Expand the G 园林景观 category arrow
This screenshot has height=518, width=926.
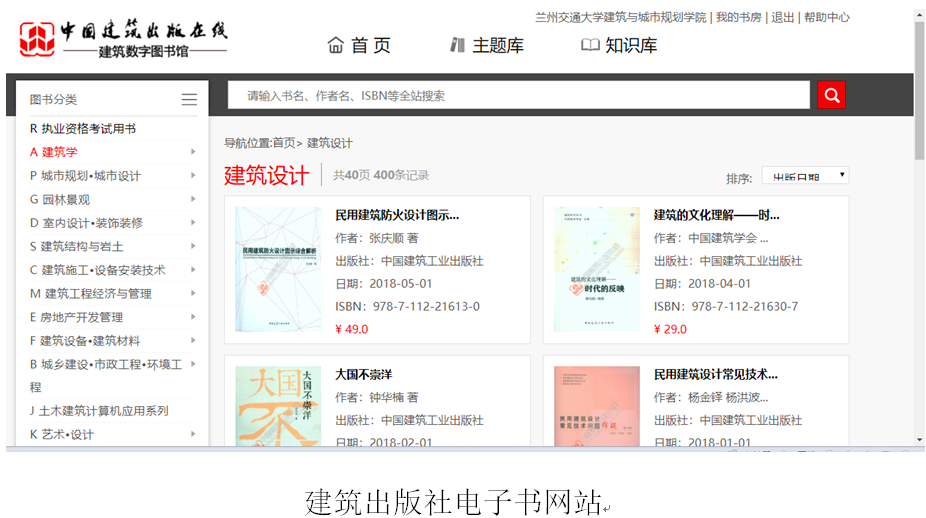[193, 199]
